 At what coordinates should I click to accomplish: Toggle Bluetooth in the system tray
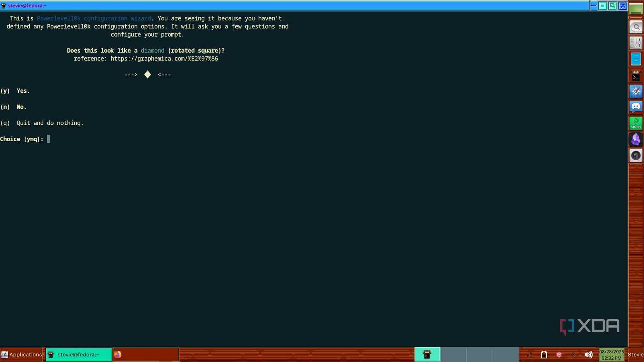[574, 355]
